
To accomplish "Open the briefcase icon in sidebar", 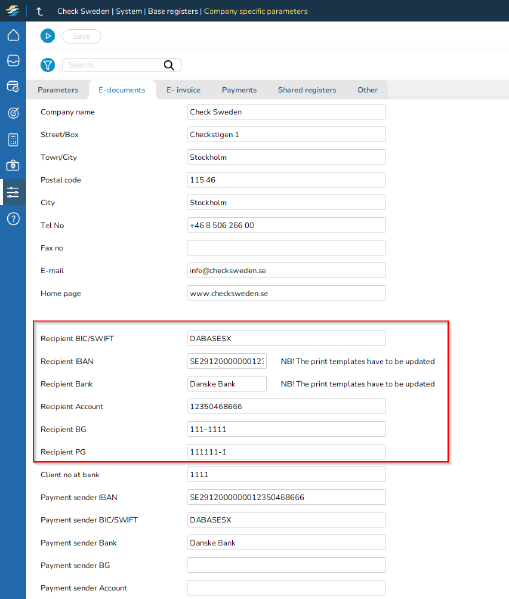I will pyautogui.click(x=13, y=166).
